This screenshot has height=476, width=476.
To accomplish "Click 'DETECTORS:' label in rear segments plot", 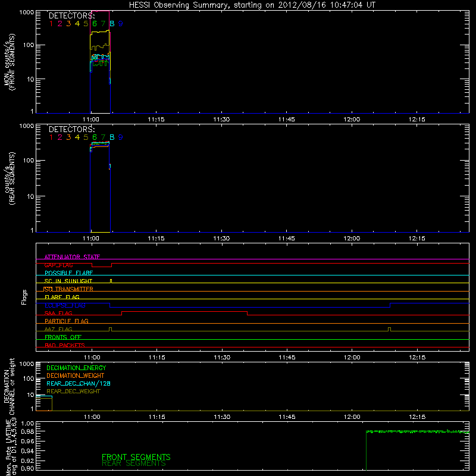I will tap(71, 129).
